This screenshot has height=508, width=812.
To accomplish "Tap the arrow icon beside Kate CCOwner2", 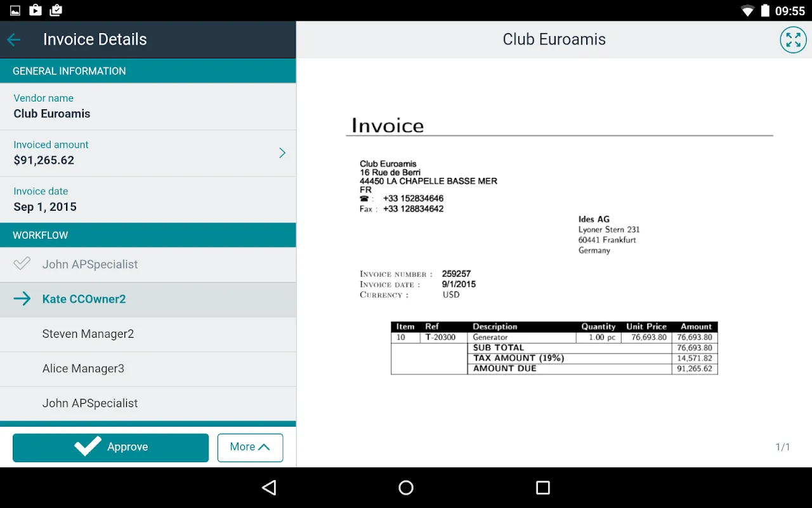I will pyautogui.click(x=22, y=299).
